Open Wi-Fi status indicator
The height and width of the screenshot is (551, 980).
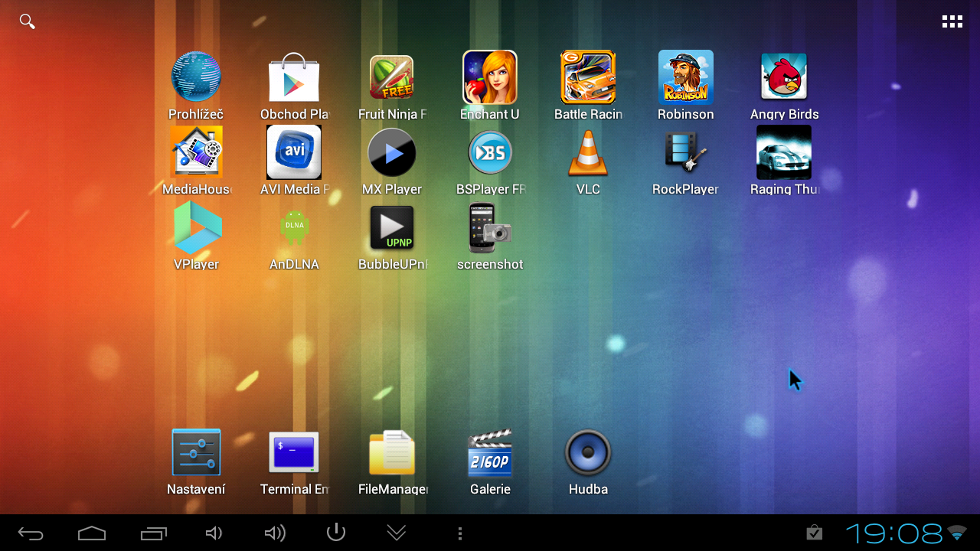(957, 533)
